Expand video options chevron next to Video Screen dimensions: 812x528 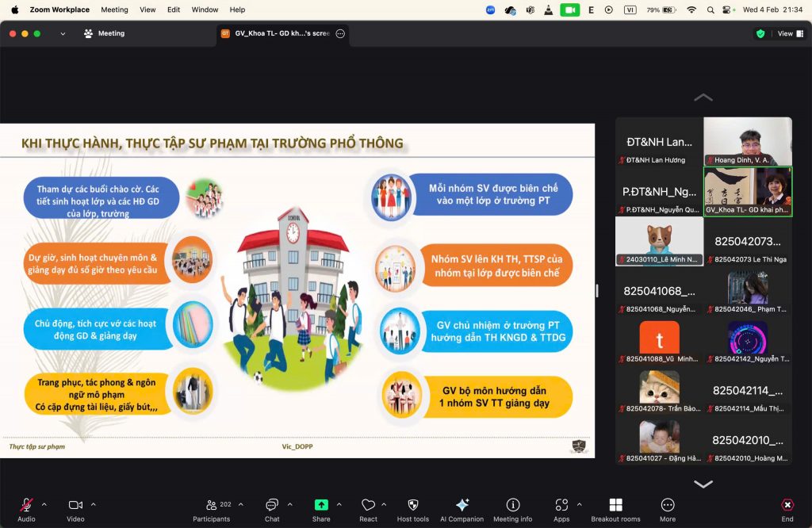point(94,504)
